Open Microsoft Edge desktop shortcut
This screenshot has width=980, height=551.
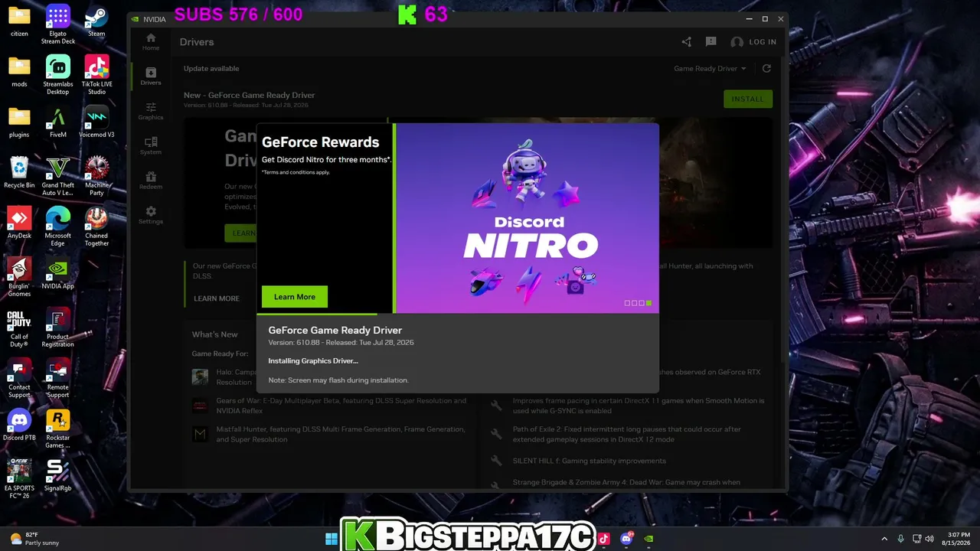click(x=57, y=227)
